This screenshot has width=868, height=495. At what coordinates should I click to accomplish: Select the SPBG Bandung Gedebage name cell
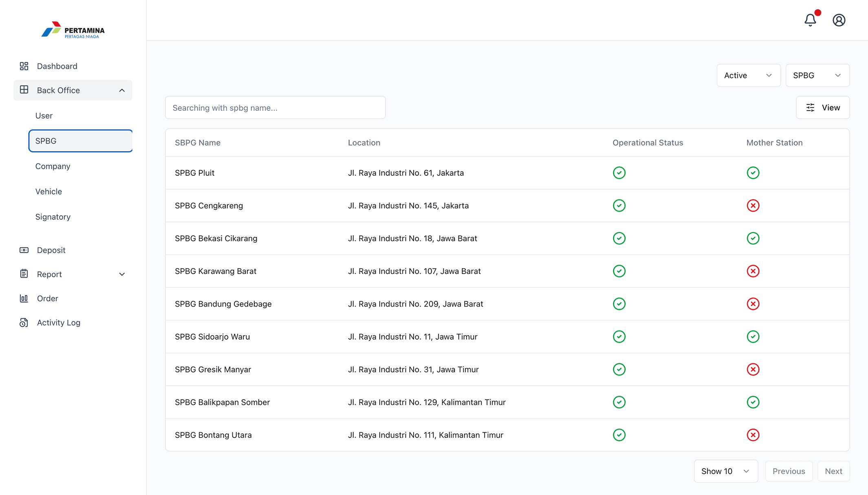point(223,304)
